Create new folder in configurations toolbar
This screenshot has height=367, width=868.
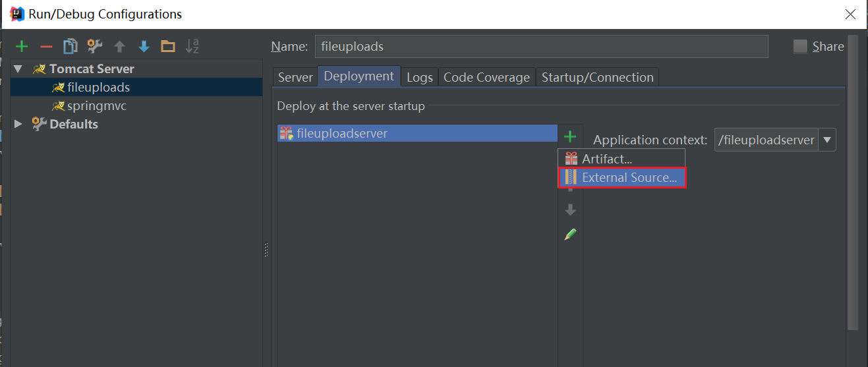coord(168,46)
